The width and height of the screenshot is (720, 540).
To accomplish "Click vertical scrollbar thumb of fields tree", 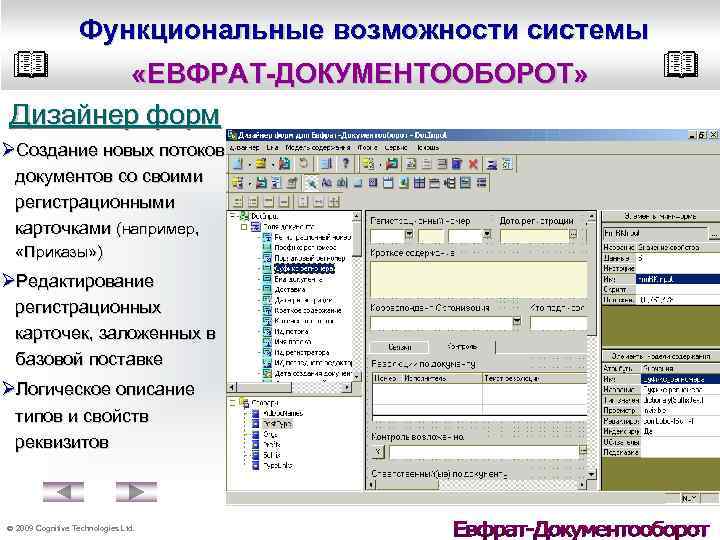I will (357, 239).
